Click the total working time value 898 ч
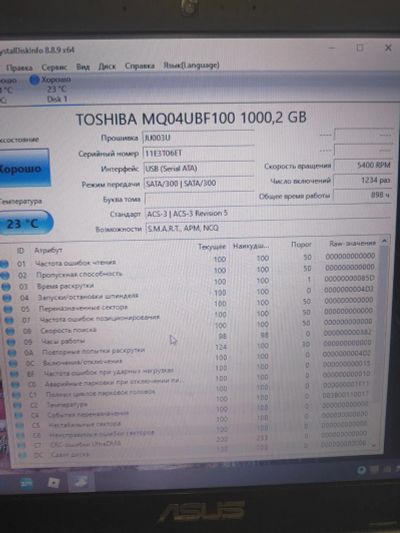Screen dimensions: 400x533 click(362, 195)
